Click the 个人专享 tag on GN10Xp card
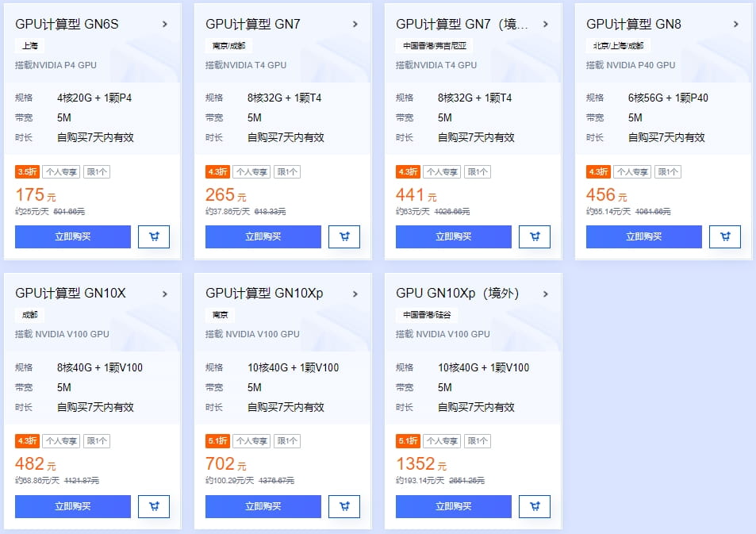 [x=252, y=441]
